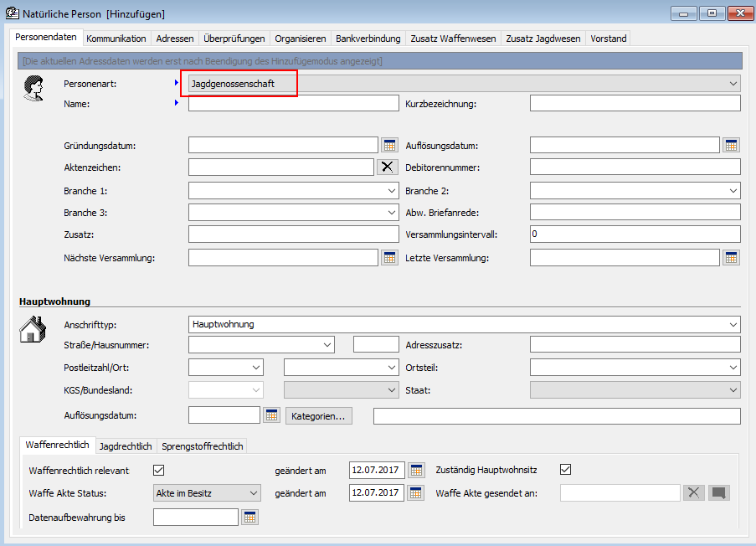Open calendar picker for Auflösungsdatum at top right

click(732, 145)
